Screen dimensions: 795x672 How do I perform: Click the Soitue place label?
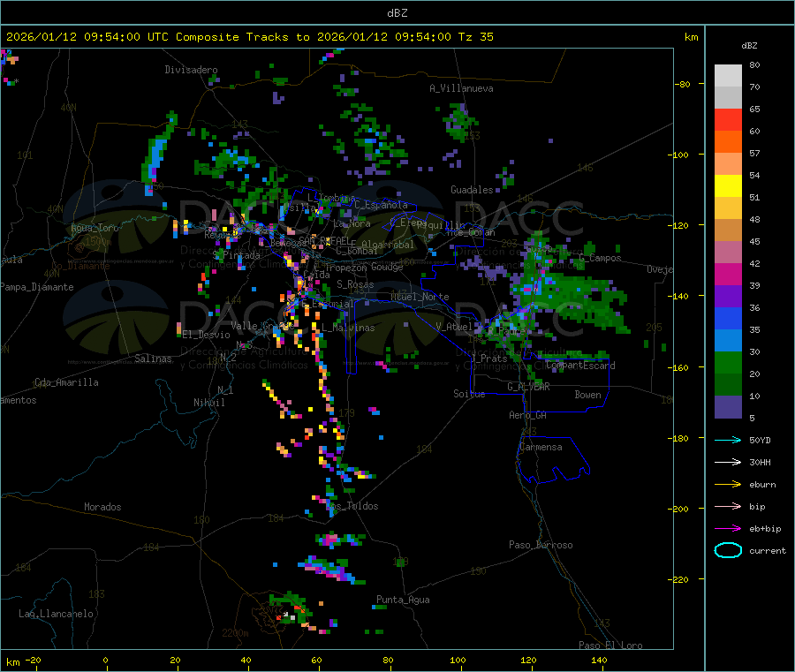point(469,394)
